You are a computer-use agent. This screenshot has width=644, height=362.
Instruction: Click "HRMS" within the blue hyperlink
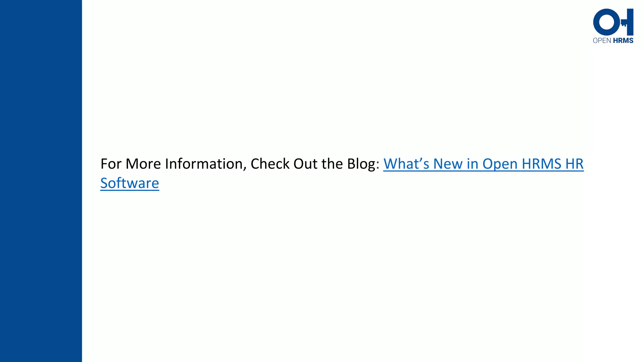[541, 164]
